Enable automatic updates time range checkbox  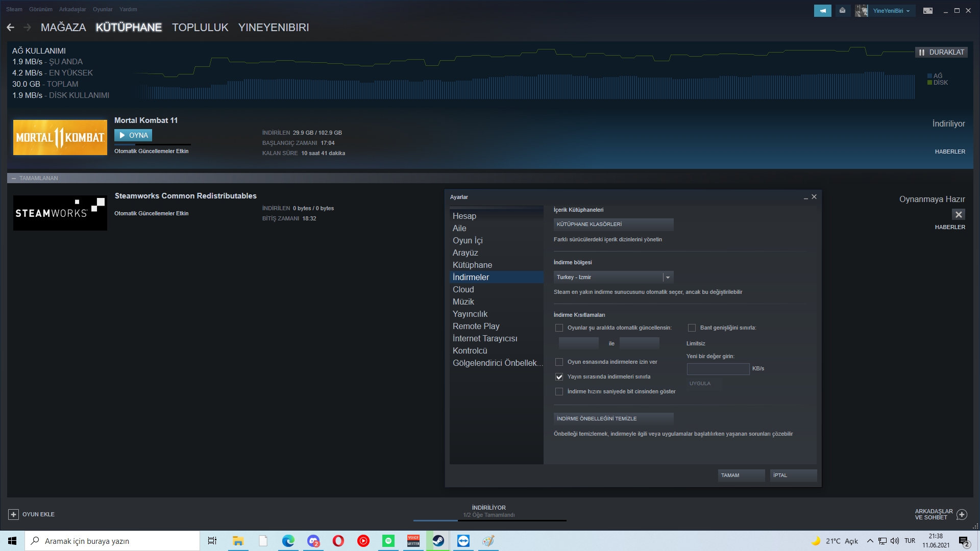(559, 328)
